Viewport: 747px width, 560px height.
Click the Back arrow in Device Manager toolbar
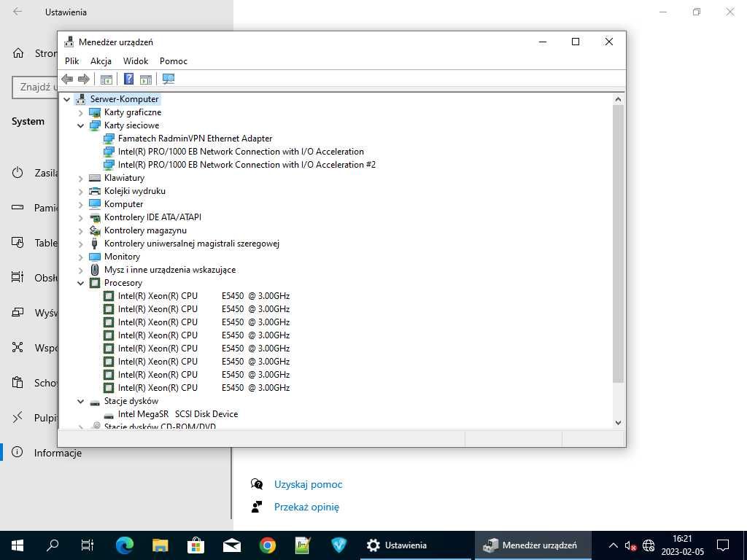click(x=67, y=79)
